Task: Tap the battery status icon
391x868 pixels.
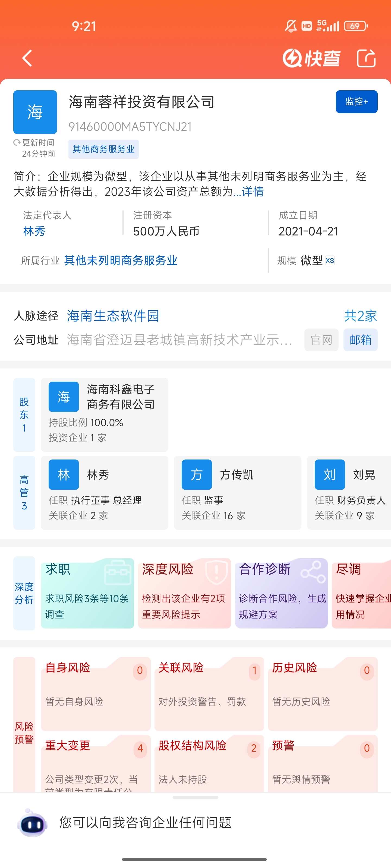Action: [x=356, y=26]
